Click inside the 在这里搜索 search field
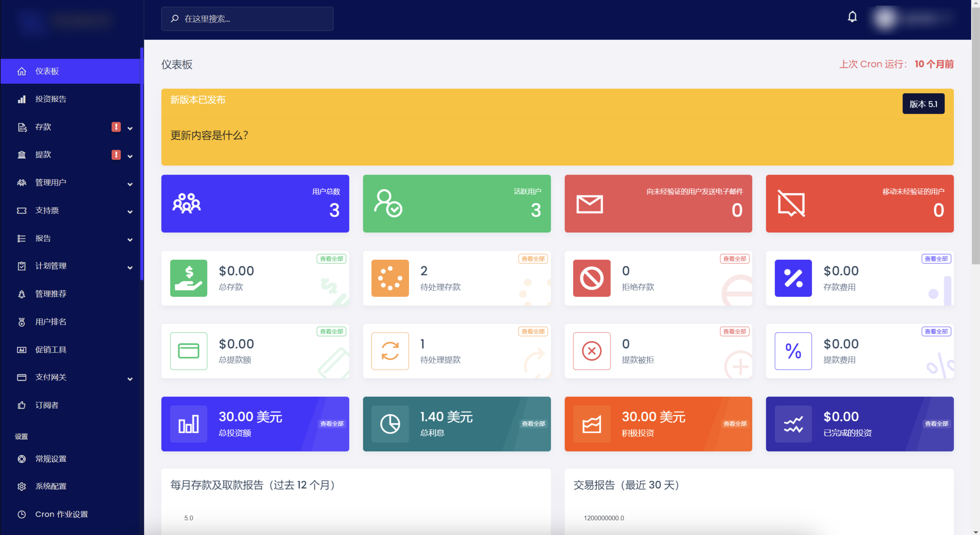This screenshot has width=980, height=535. pyautogui.click(x=247, y=19)
